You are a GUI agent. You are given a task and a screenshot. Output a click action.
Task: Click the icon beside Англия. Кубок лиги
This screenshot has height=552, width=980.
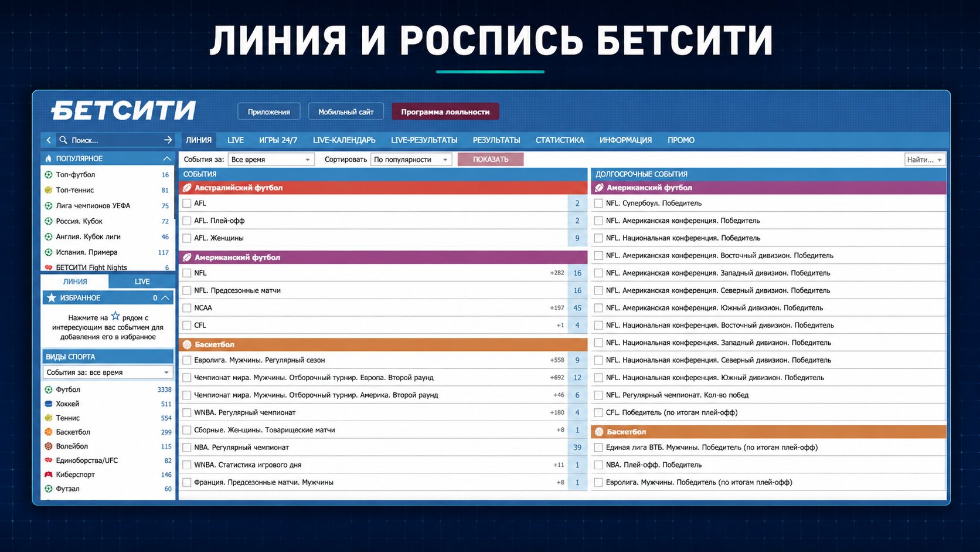49,237
